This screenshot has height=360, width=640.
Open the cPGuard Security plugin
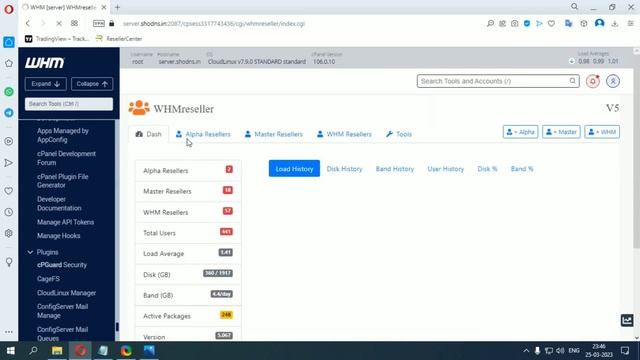point(62,265)
